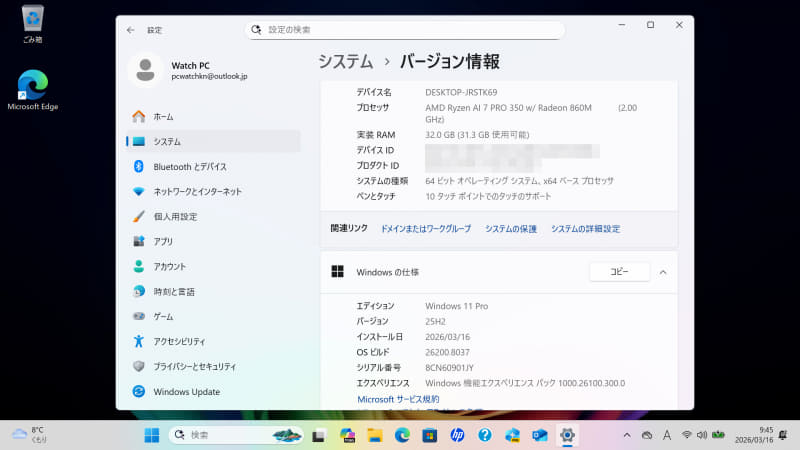Open システムの保護 link
Viewport: 800px width, 450px height.
click(511, 229)
